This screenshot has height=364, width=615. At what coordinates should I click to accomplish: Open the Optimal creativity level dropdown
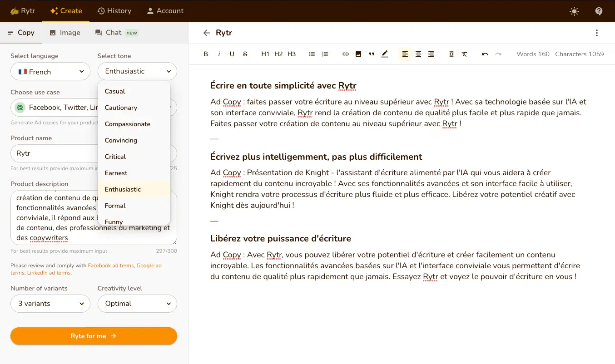[x=137, y=304]
